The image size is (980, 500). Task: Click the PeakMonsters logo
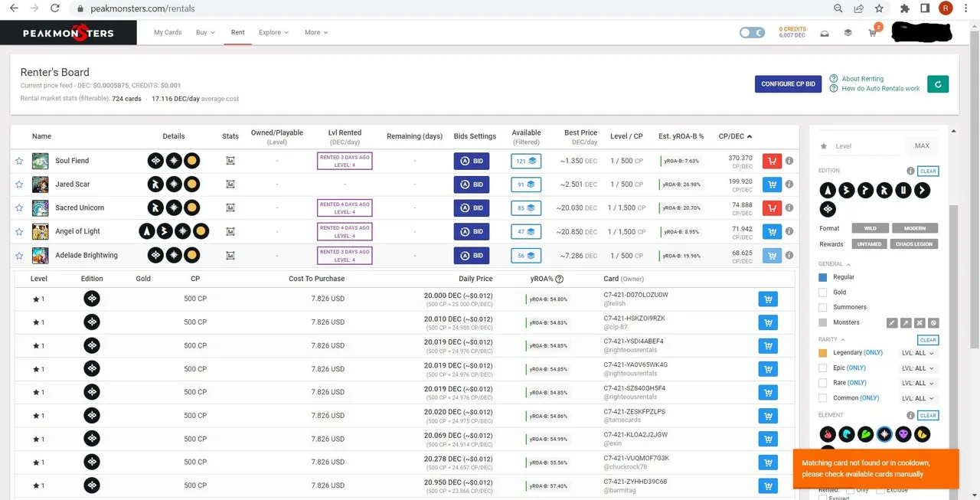point(69,33)
